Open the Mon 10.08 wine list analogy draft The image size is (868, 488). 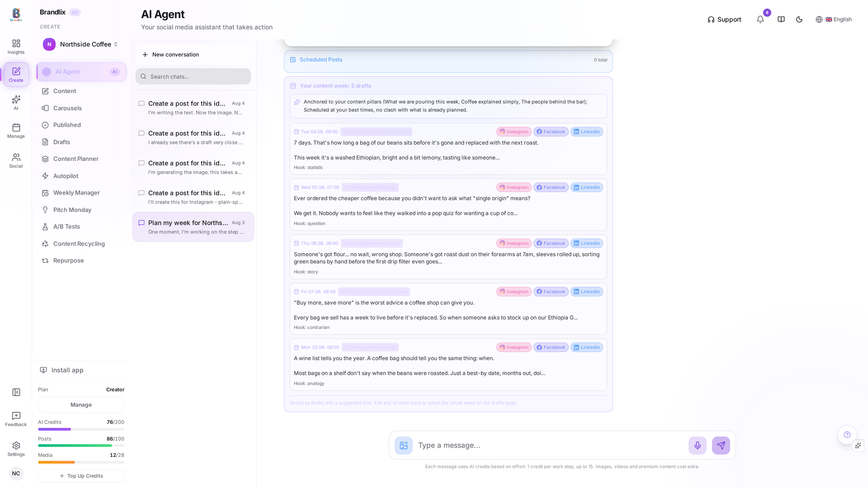(x=448, y=365)
